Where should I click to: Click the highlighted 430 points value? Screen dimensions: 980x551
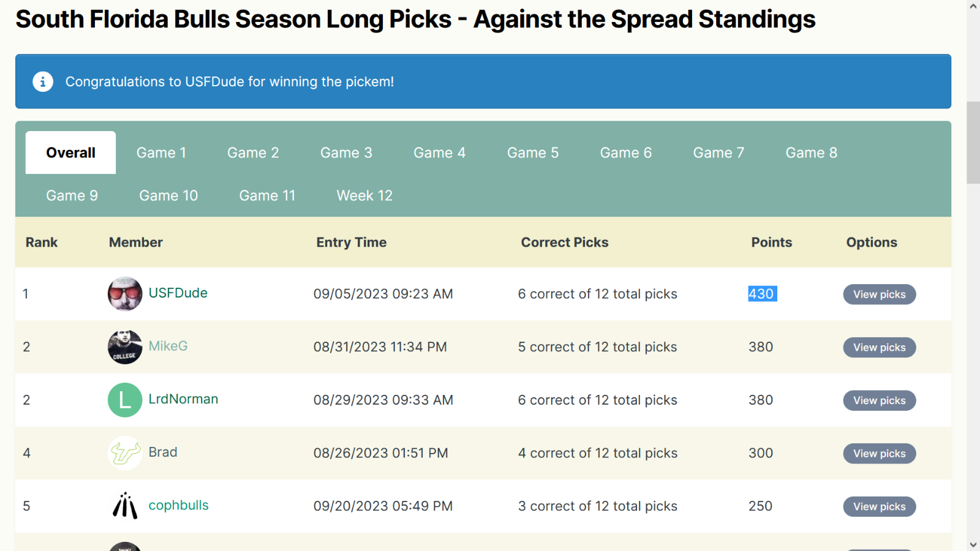point(762,294)
